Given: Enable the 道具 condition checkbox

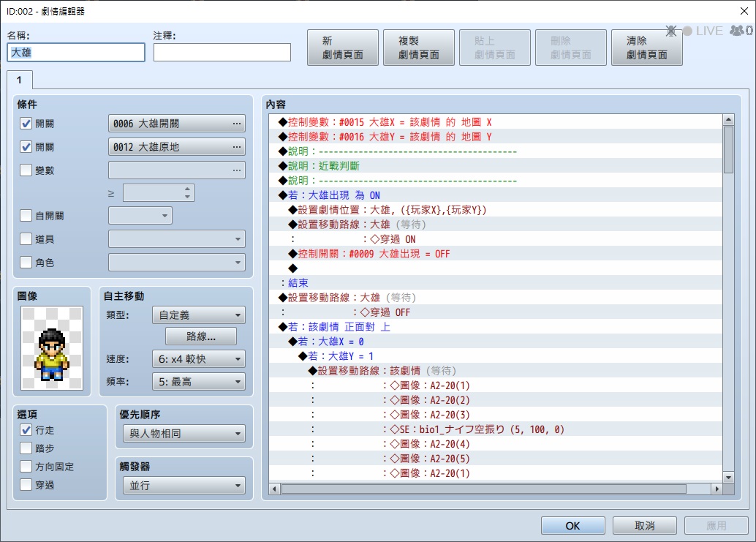Looking at the screenshot, I should click(x=26, y=238).
